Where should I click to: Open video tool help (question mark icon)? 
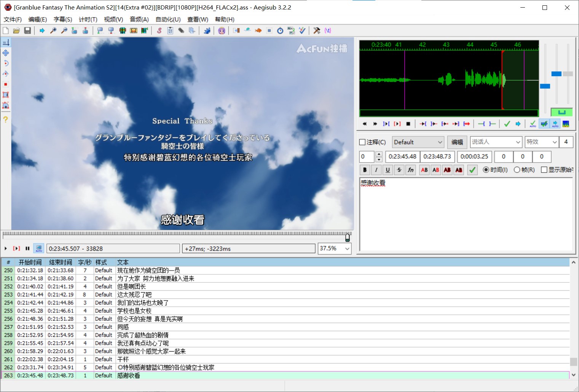pos(6,119)
